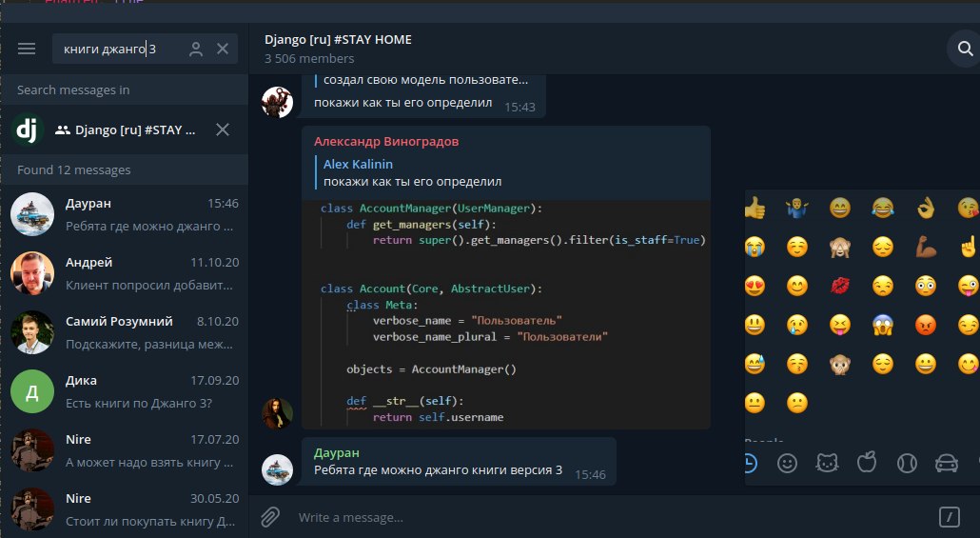Viewport: 980px width, 538px height.
Task: Switch to travel car emoji tab
Action: pyautogui.click(x=947, y=463)
